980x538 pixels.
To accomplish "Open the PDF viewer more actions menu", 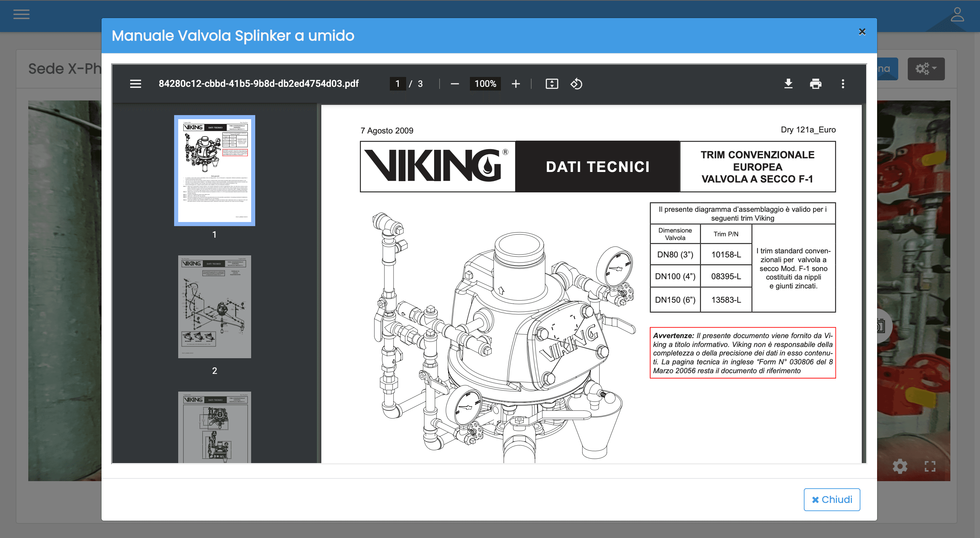I will (843, 84).
